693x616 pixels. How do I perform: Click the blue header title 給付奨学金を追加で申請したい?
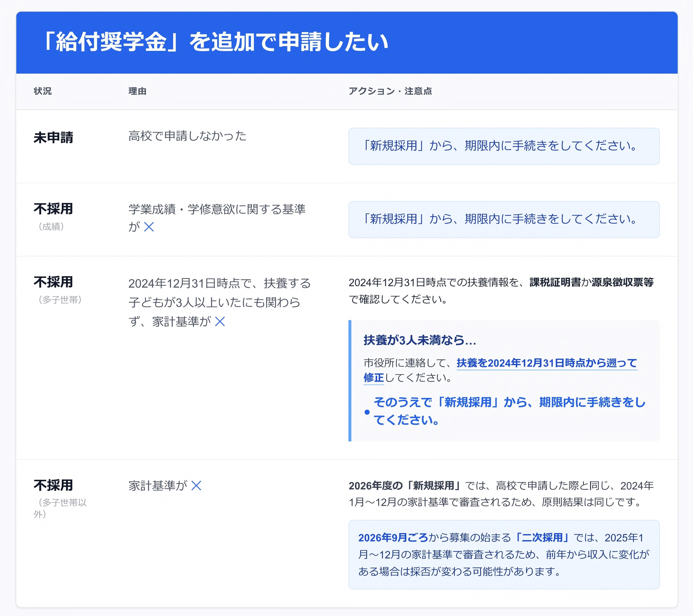(x=216, y=41)
